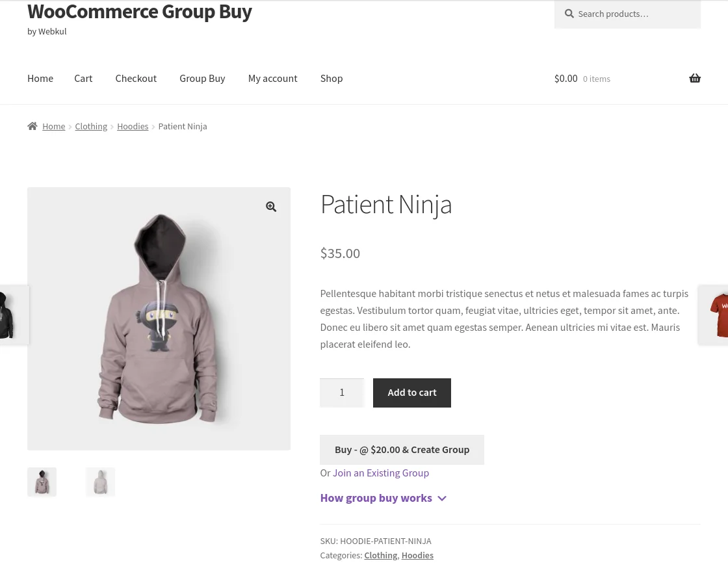Viewport: 728px width, 572px height.
Task: Navigate to My account
Action: coord(272,78)
